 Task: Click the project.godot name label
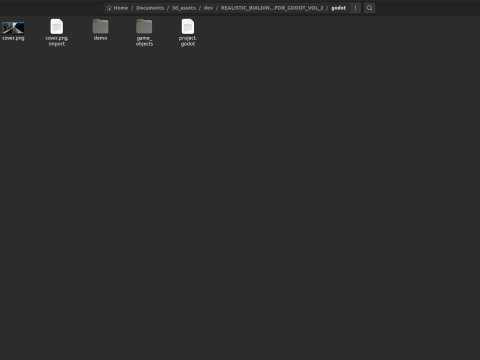188,41
